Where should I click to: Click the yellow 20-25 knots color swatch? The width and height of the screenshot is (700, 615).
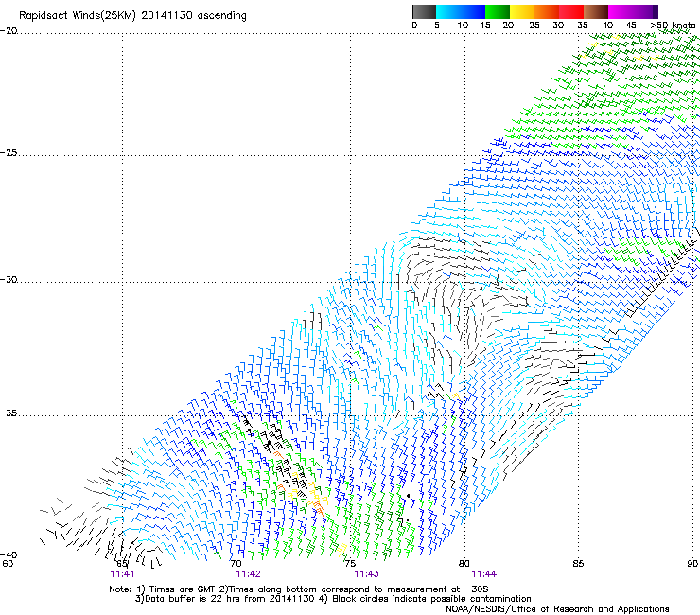tap(522, 11)
